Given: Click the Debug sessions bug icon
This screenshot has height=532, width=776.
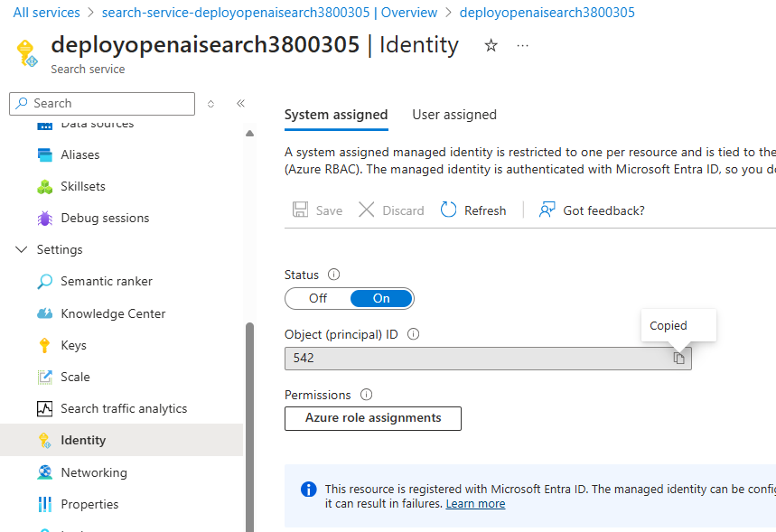Looking at the screenshot, I should point(44,219).
